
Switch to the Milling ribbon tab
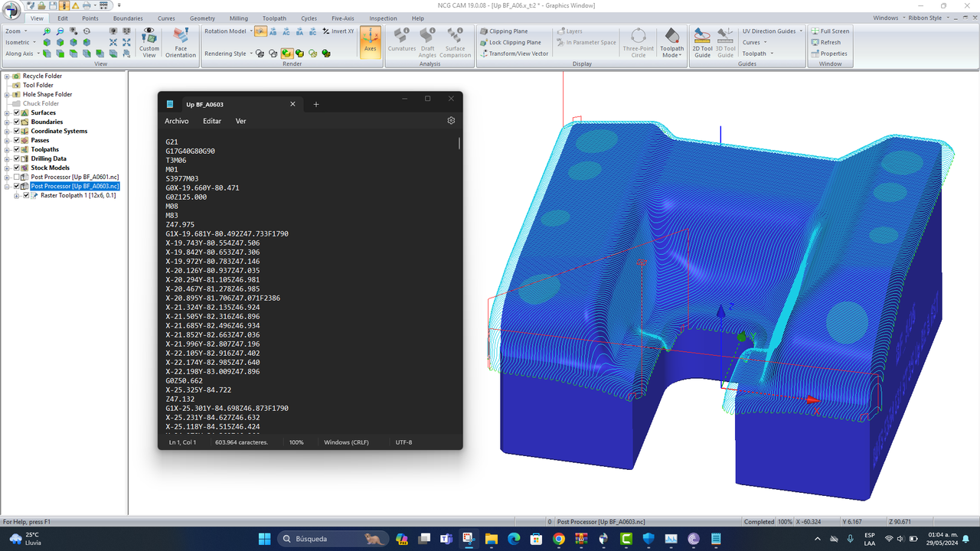click(238, 18)
